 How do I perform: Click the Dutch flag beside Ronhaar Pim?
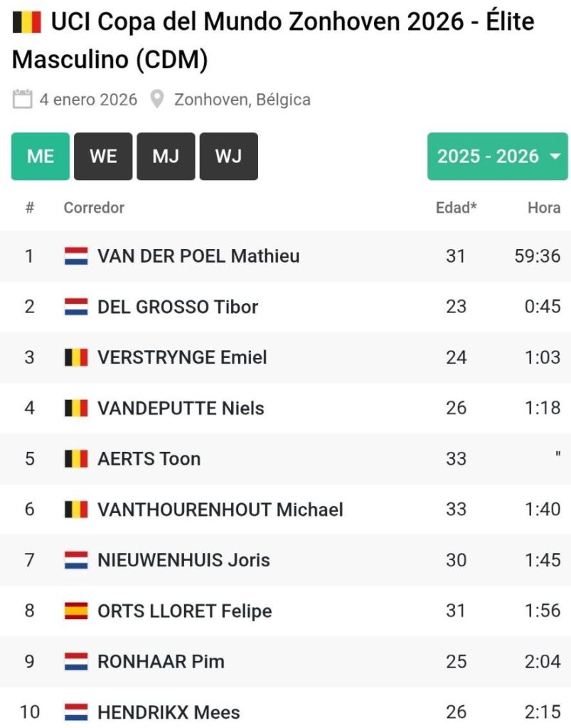pyautogui.click(x=76, y=662)
